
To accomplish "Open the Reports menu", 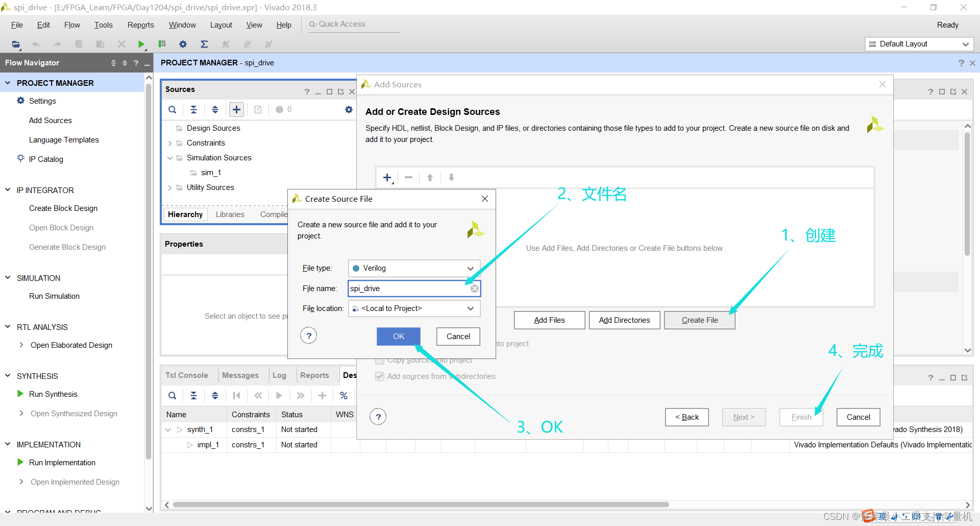I will tap(140, 25).
